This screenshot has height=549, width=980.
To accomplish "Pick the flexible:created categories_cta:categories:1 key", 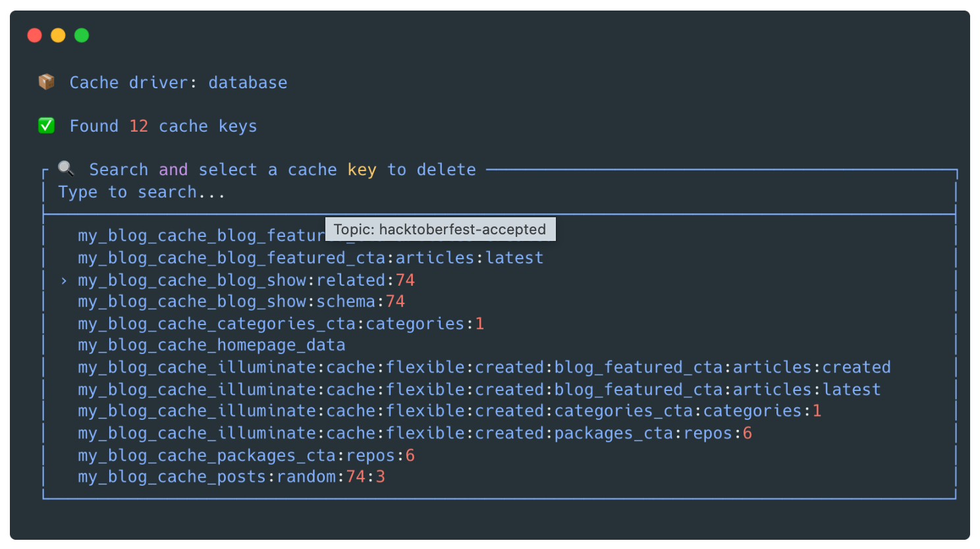I will (x=449, y=411).
